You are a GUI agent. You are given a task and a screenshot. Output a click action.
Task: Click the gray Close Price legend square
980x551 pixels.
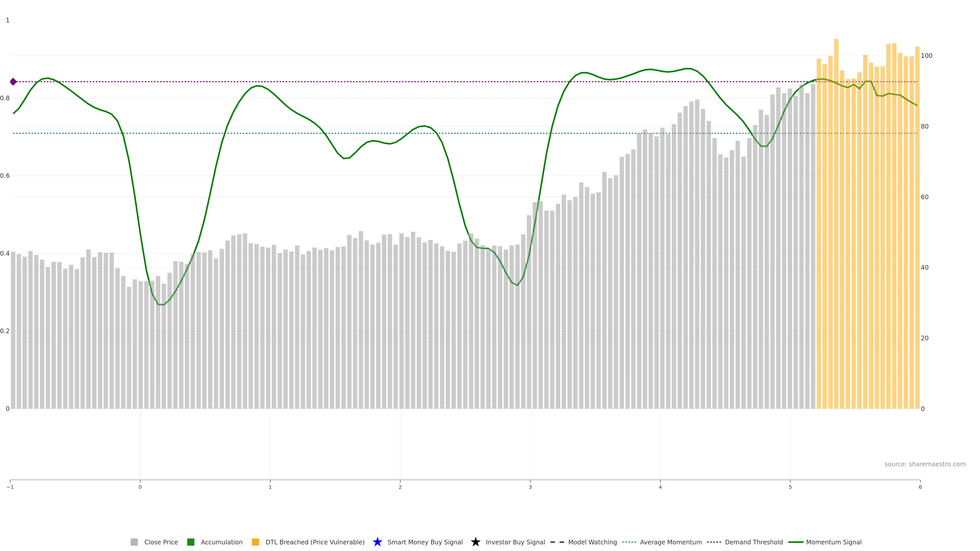[x=134, y=542]
